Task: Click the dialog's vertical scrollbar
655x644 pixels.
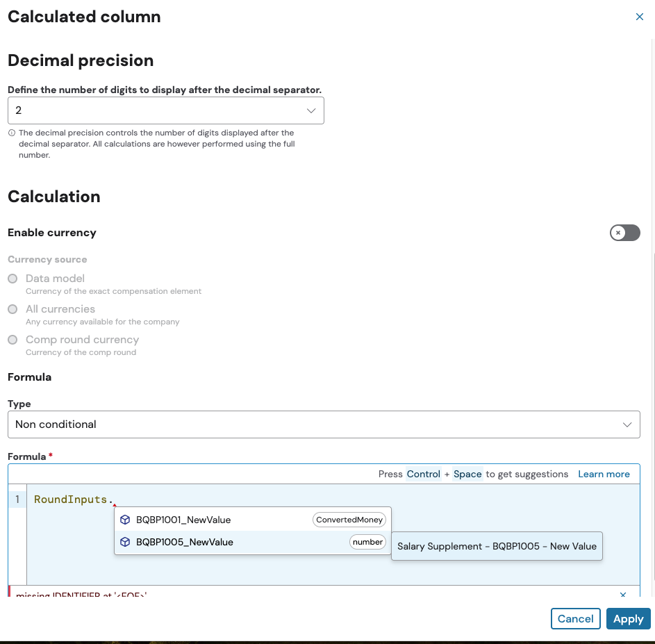Action: pos(652,417)
